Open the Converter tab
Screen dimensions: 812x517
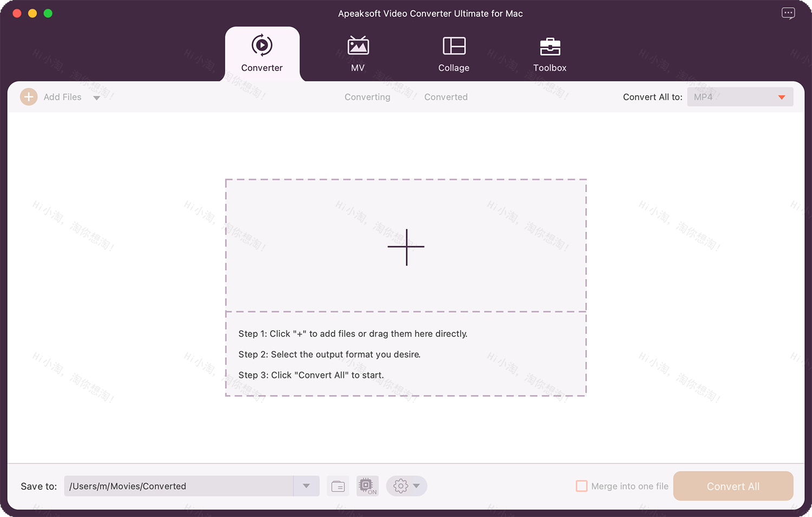click(262, 54)
